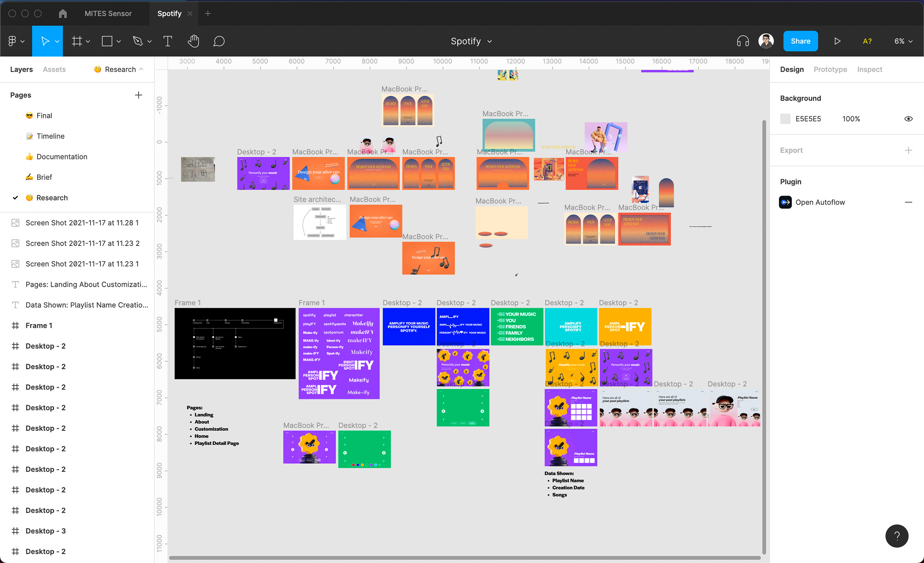This screenshot has width=924, height=563.
Task: Add an export setting
Action: 909,150
